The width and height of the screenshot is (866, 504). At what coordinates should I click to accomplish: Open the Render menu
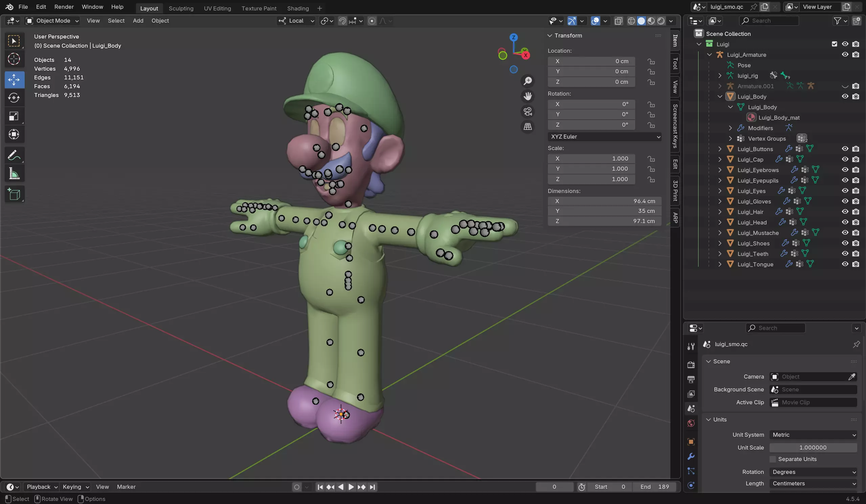tap(64, 7)
